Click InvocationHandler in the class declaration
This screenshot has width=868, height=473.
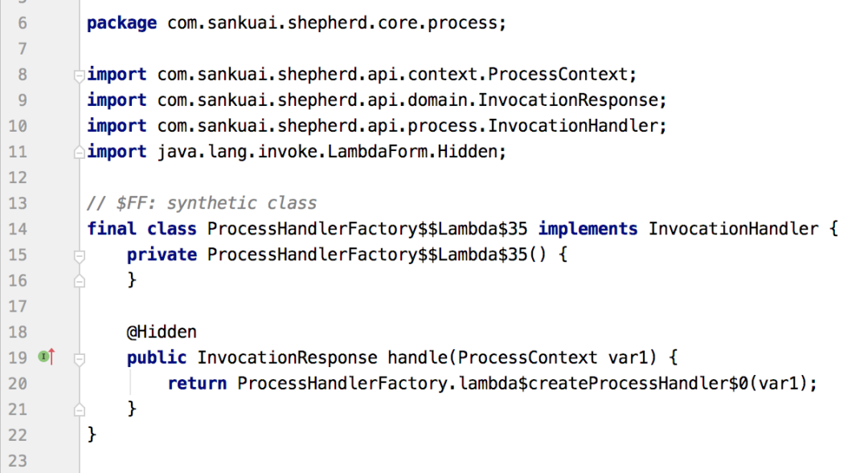(x=733, y=229)
